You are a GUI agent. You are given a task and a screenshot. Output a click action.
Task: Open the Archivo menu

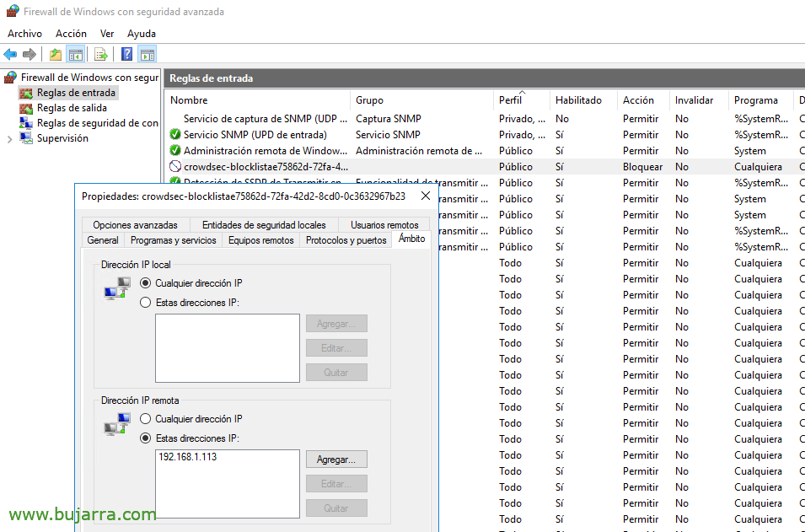[24, 34]
